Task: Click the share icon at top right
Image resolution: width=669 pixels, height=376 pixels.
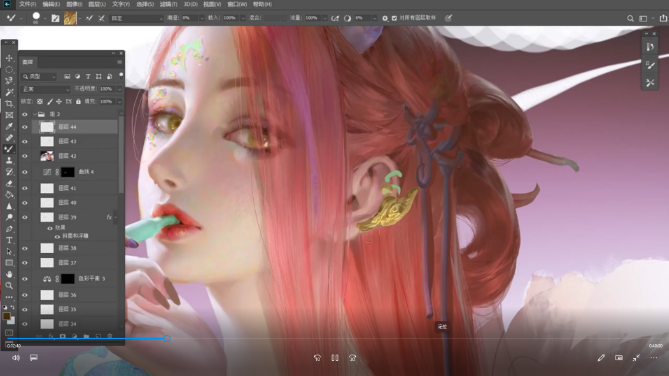Action: (663, 18)
